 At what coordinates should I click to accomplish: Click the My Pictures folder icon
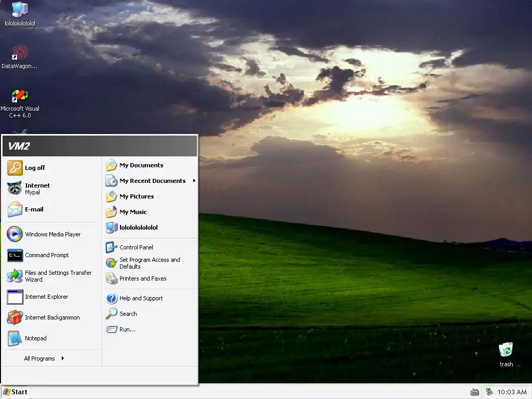point(111,196)
